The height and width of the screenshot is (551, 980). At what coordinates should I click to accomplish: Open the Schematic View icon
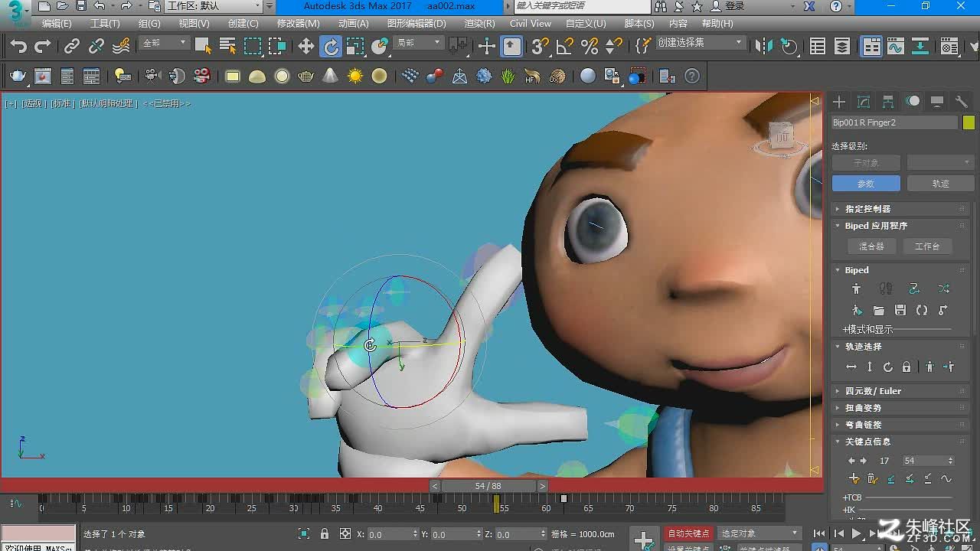point(920,47)
